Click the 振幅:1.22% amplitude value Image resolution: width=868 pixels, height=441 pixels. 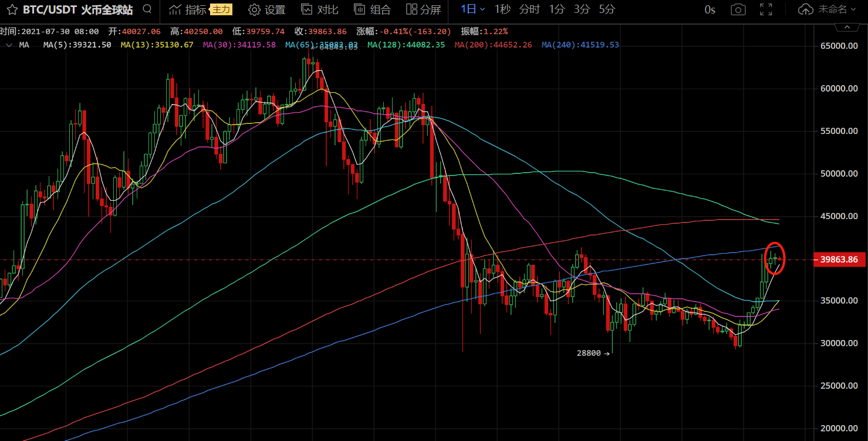[x=484, y=31]
